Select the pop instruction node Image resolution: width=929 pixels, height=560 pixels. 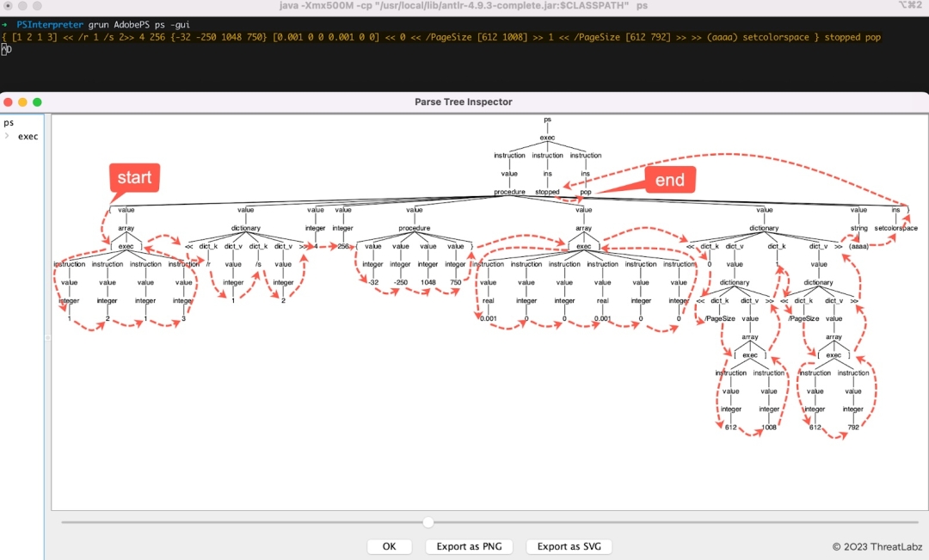pyautogui.click(x=588, y=192)
